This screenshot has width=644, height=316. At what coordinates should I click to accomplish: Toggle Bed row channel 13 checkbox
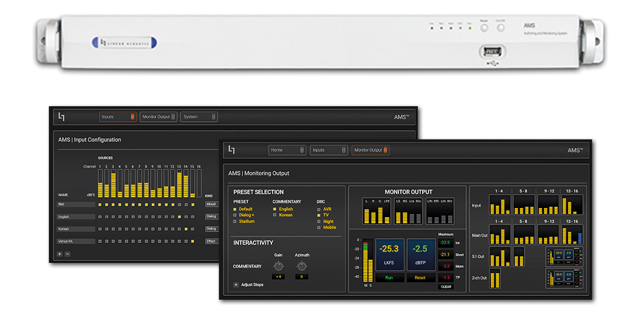pyautogui.click(x=179, y=204)
